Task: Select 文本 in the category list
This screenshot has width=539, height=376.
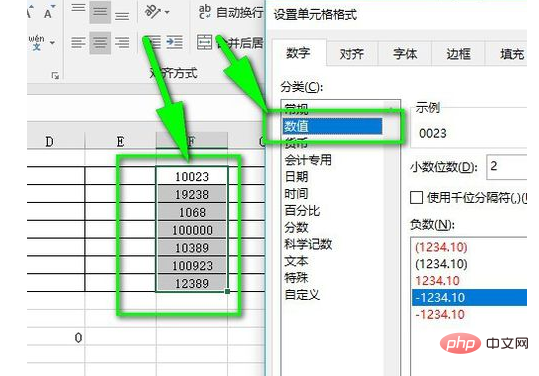Action: tap(296, 261)
